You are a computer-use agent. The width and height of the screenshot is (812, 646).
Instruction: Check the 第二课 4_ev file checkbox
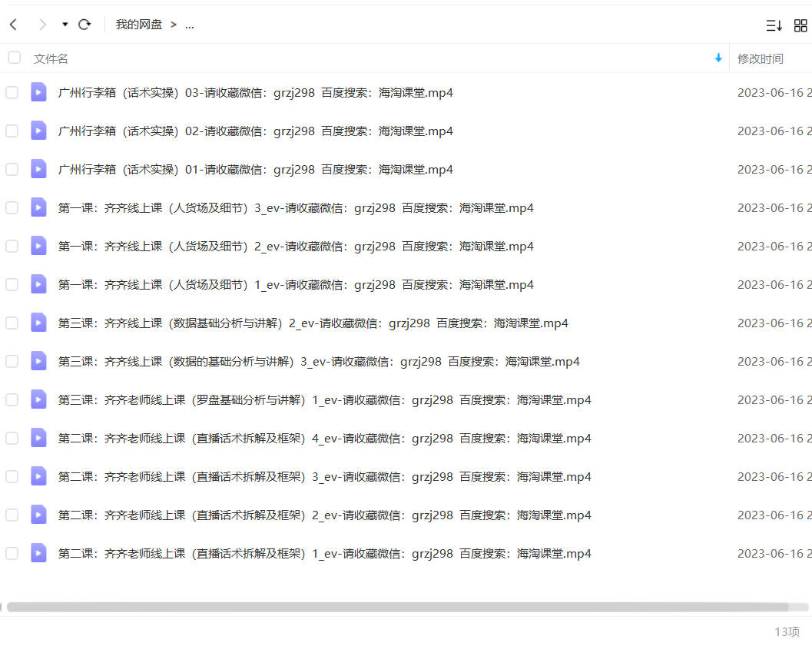pyautogui.click(x=12, y=438)
